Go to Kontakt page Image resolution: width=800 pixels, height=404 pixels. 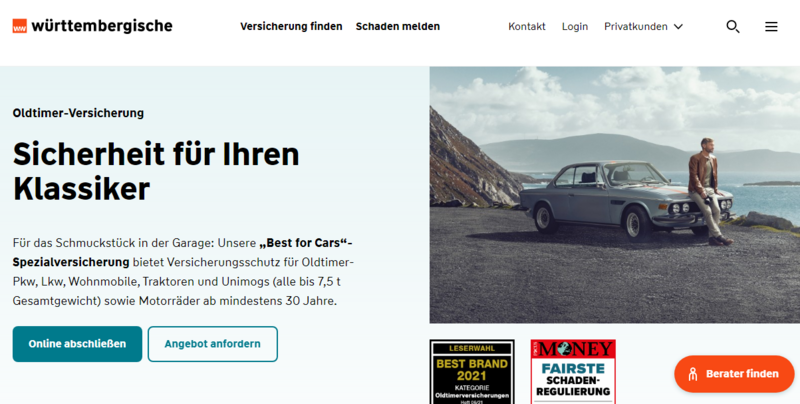tap(527, 27)
